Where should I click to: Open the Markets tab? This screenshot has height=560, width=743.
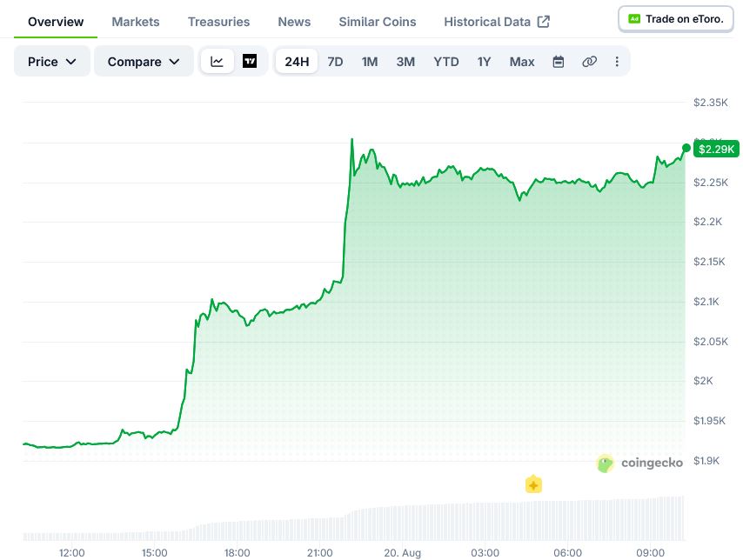pos(136,22)
